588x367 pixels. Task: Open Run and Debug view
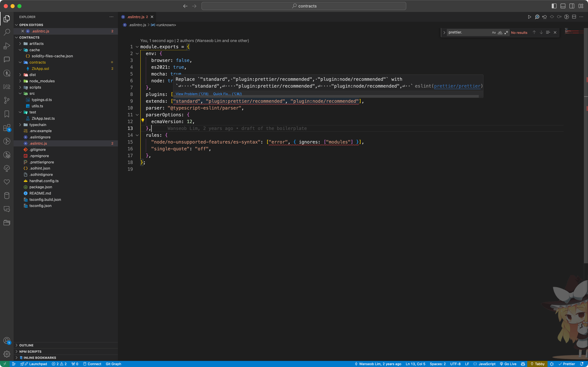click(7, 46)
